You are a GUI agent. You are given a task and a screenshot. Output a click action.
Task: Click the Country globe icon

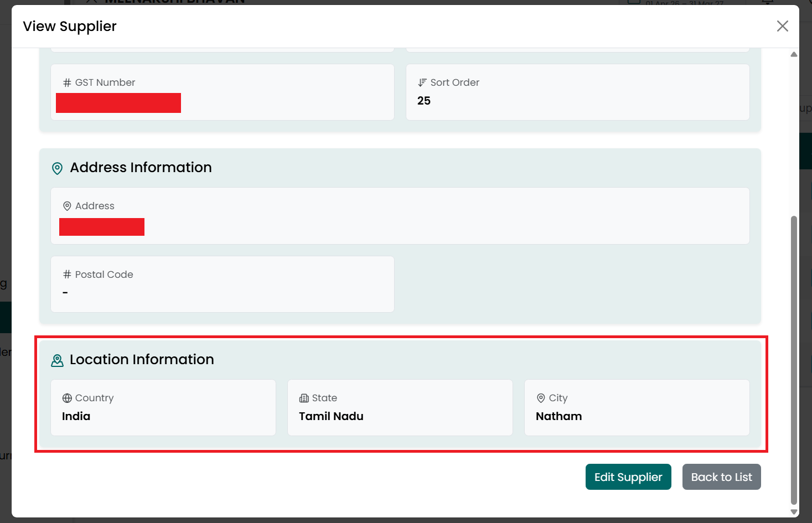(67, 398)
